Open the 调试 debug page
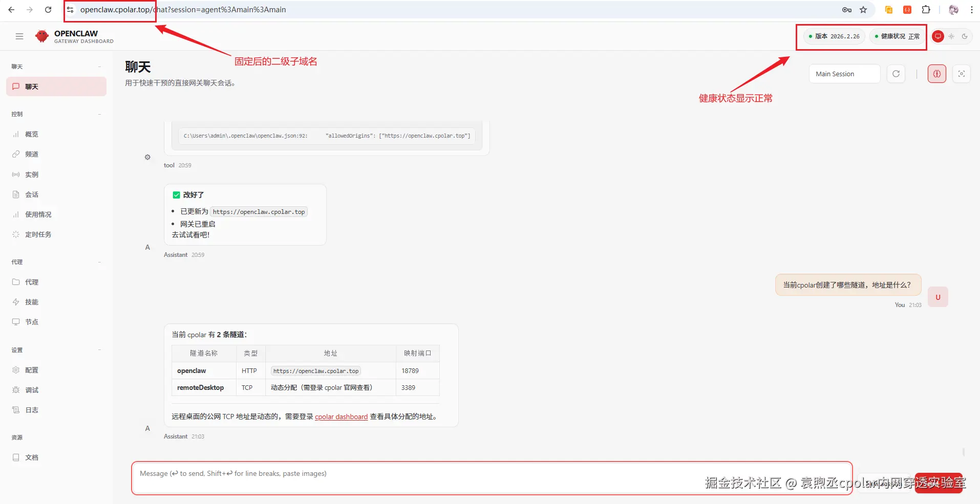 click(x=56, y=390)
